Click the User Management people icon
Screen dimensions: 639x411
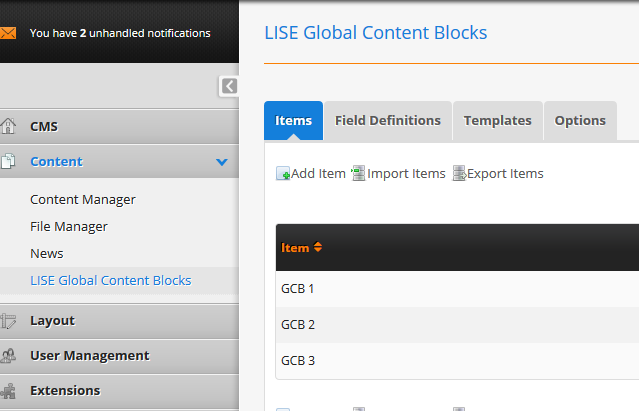click(9, 355)
